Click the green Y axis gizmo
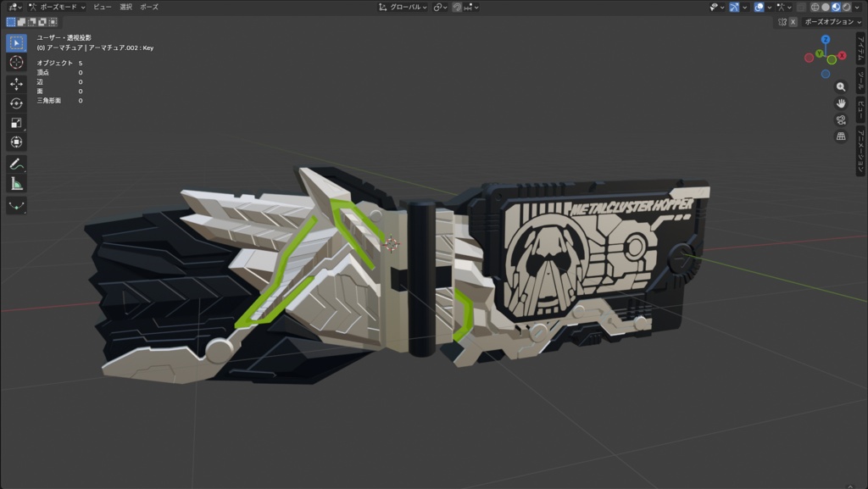Image resolution: width=868 pixels, height=489 pixels. (x=820, y=53)
